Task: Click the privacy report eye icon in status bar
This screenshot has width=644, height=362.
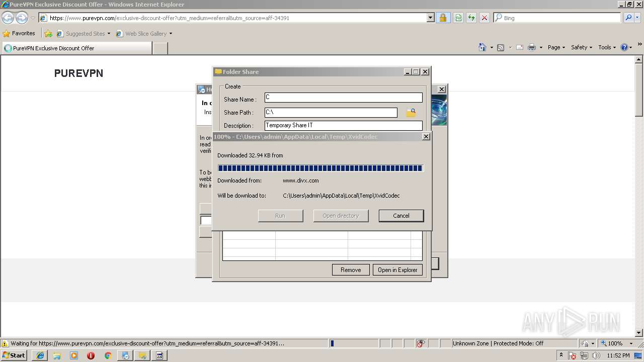Action: (x=421, y=343)
